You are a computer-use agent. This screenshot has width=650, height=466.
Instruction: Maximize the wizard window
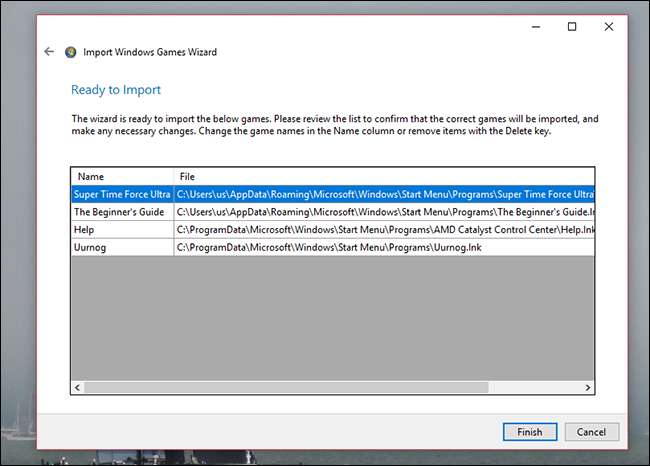click(571, 27)
